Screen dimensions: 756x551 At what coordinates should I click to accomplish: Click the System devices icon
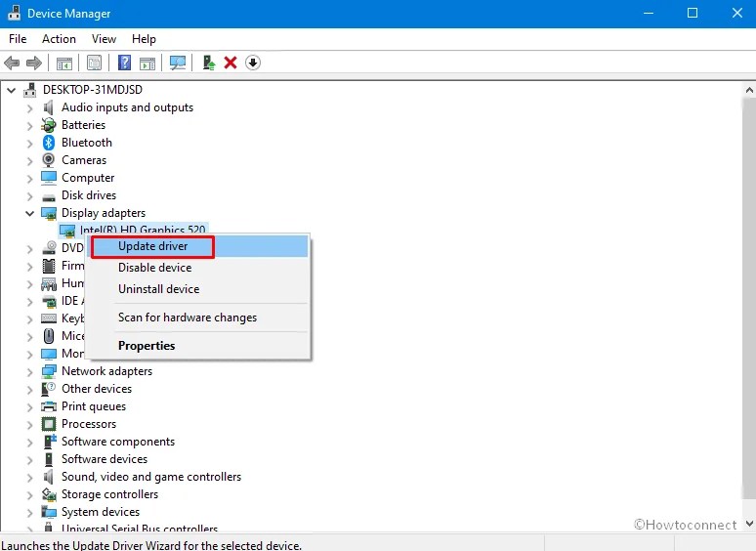pos(48,512)
